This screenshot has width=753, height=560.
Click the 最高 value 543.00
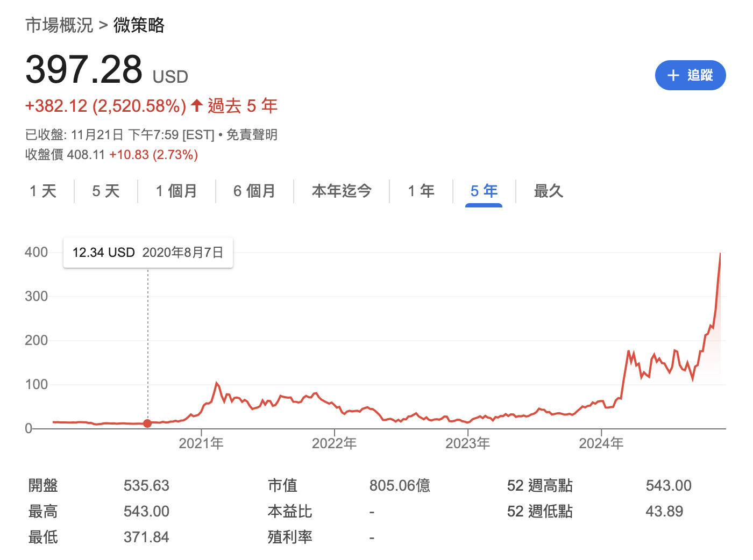click(x=146, y=512)
